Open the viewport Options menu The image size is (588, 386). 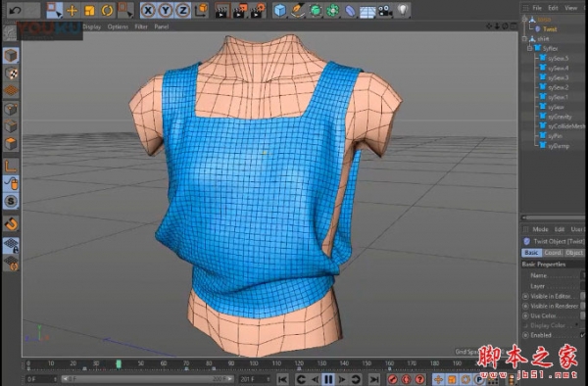point(118,27)
